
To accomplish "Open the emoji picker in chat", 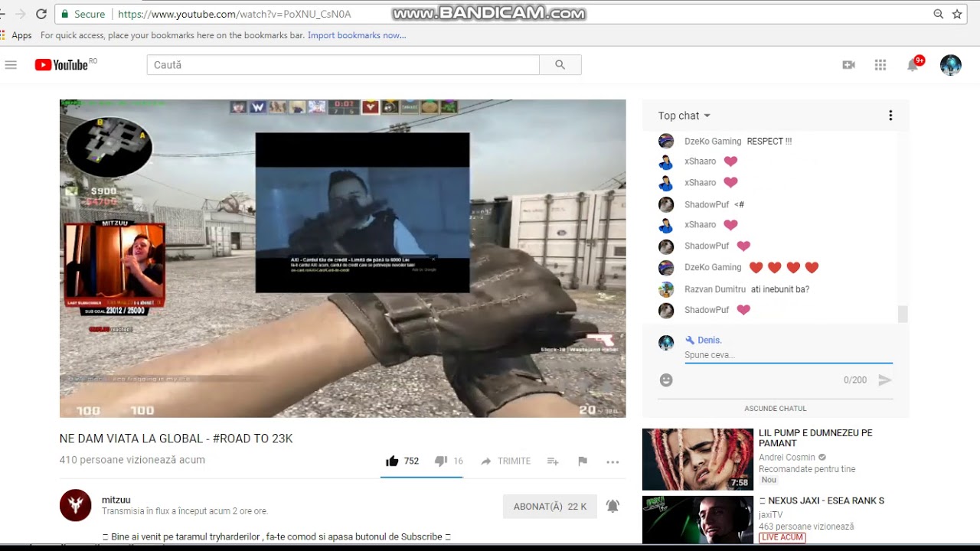I will point(666,380).
